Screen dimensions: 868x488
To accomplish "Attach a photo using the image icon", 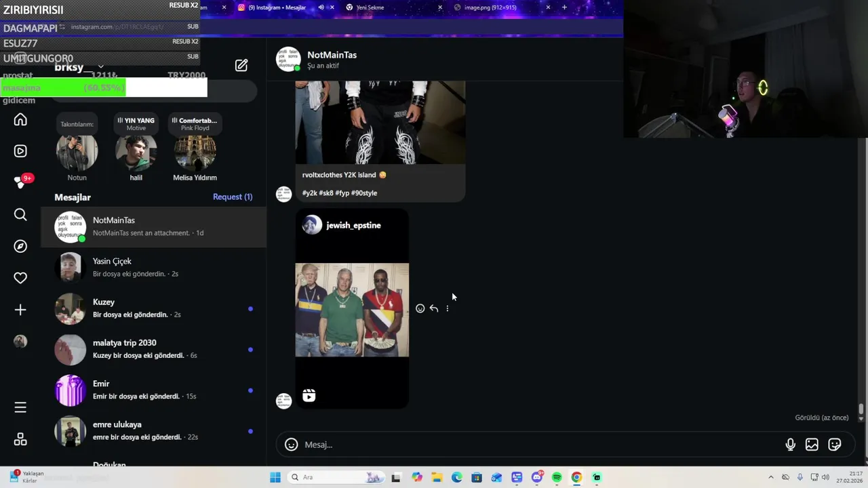I will coord(812,445).
